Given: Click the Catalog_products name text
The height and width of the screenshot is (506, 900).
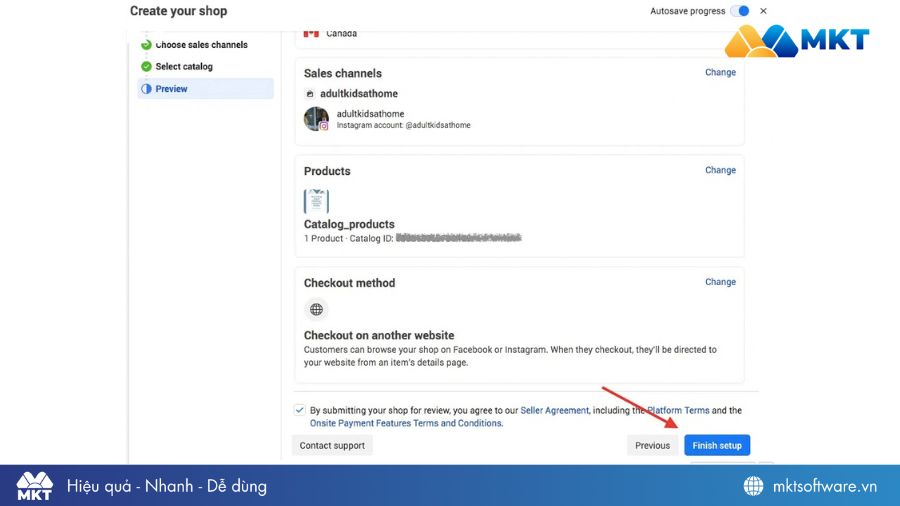Looking at the screenshot, I should pos(349,224).
